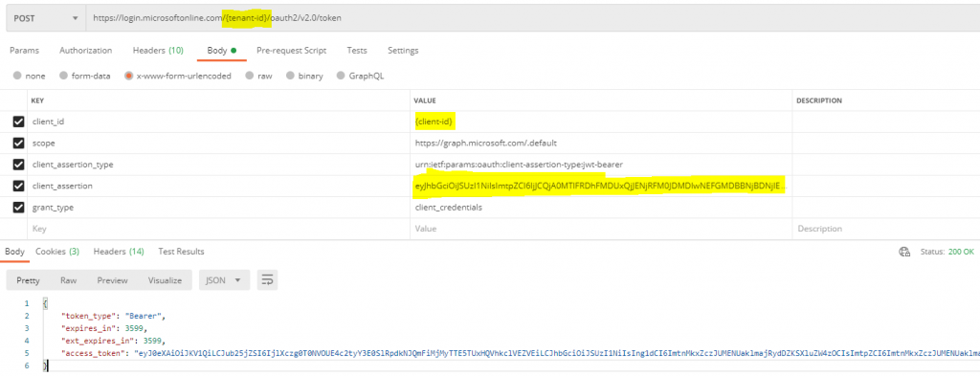Switch to Preview response view
Image resolution: width=980 pixels, height=376 pixels.
click(113, 280)
